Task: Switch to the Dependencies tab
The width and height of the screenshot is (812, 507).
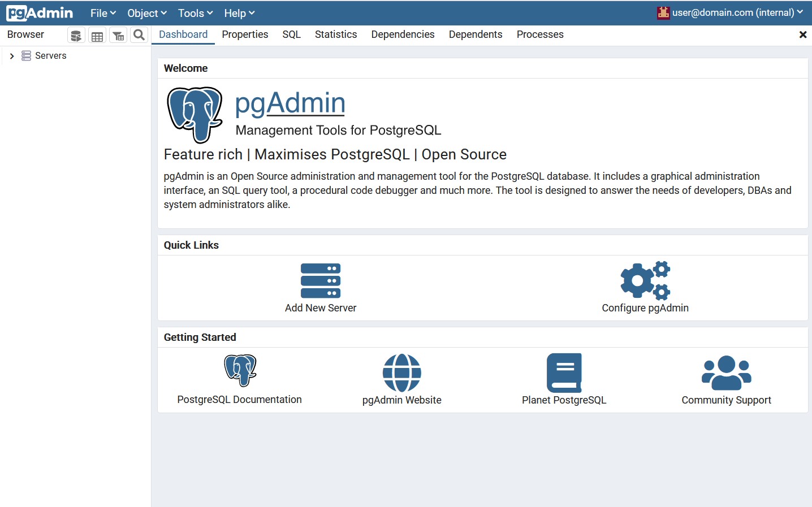Action: tap(403, 34)
